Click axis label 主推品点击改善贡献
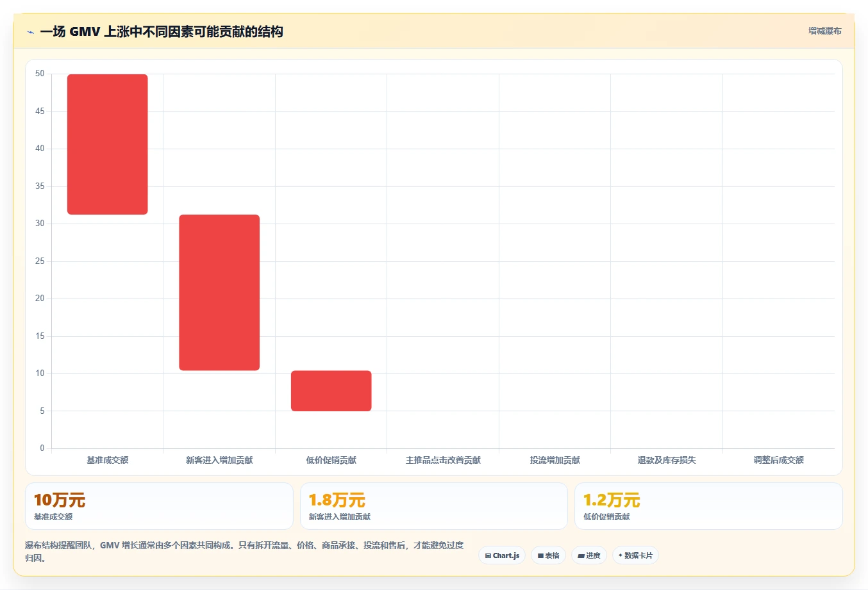 pyautogui.click(x=443, y=460)
